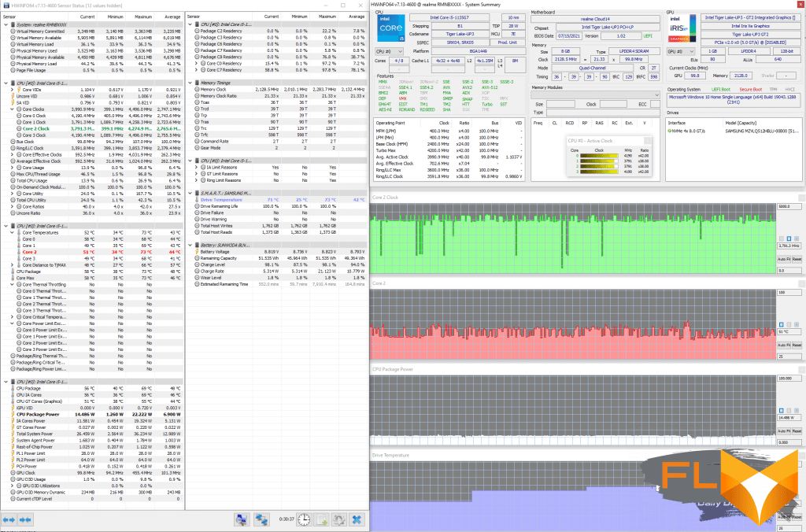Select the CPU Package Power sensor row

tap(41, 414)
